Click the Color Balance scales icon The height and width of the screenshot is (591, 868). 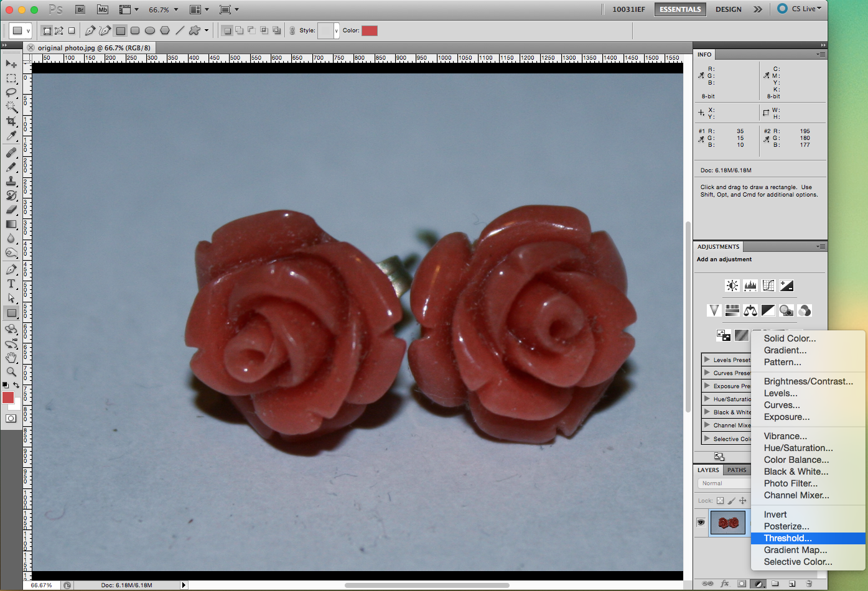[750, 310]
